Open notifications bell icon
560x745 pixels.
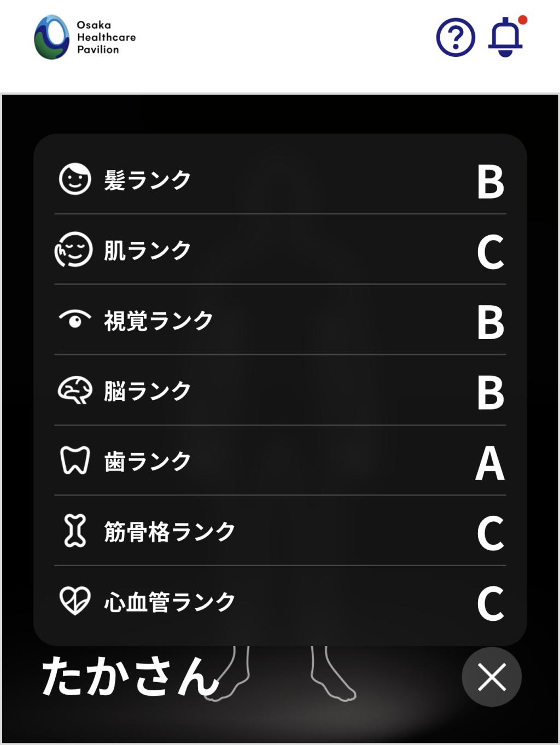pyautogui.click(x=505, y=37)
